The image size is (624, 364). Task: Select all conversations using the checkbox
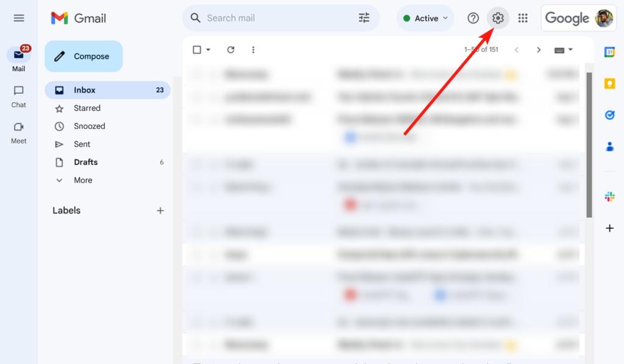click(x=196, y=49)
